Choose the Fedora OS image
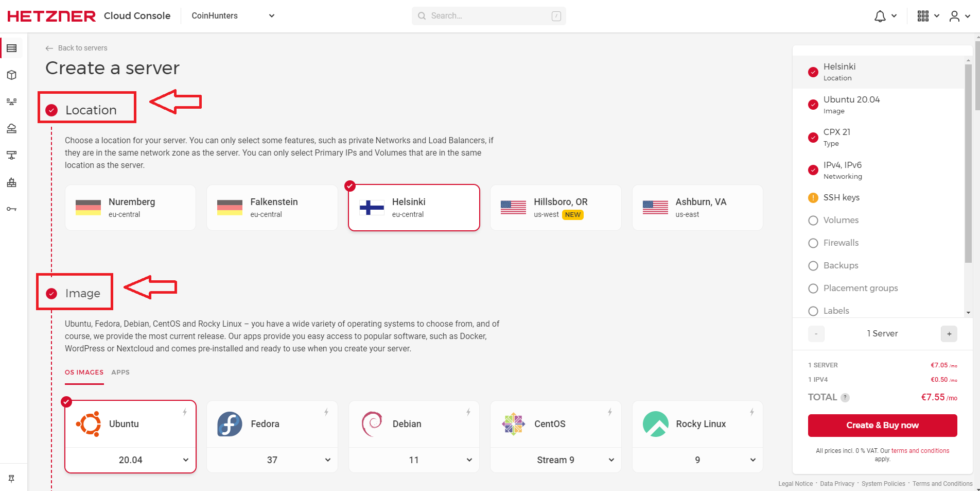The width and height of the screenshot is (980, 491). pos(272,424)
